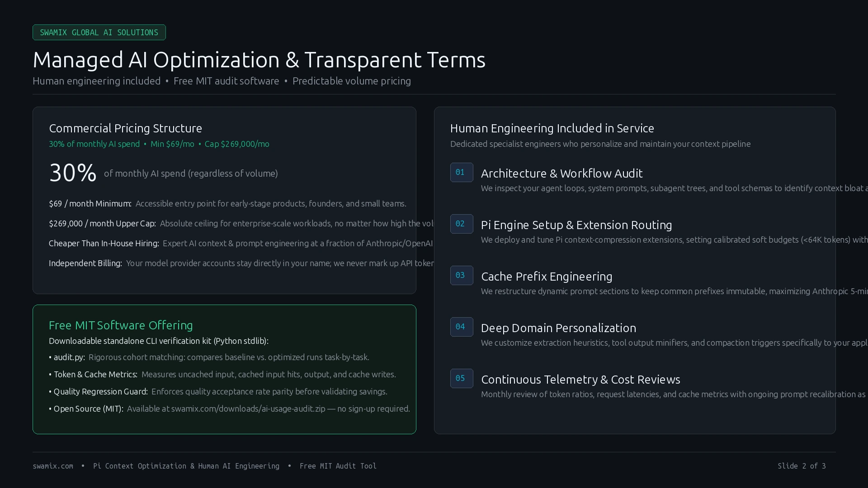This screenshot has height=488, width=868.
Task: Click 'Pi Context Optimization & Human AI Engineering' footer text
Action: click(186, 466)
